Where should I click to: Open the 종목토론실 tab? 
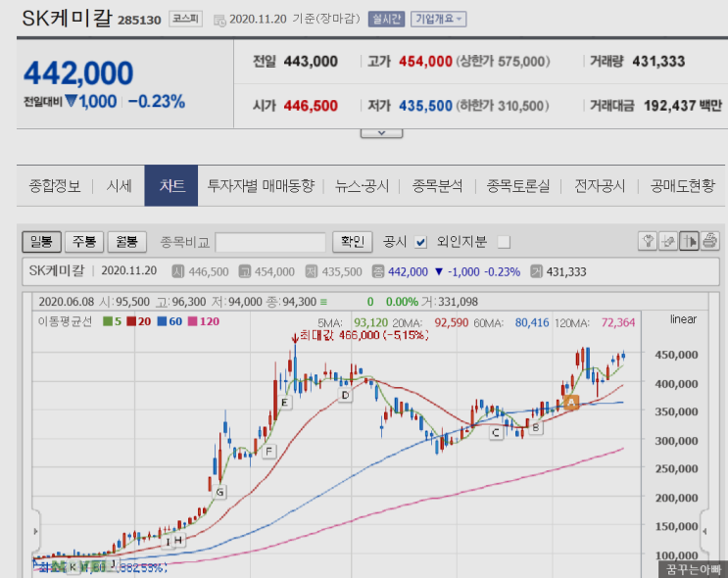[x=518, y=186]
